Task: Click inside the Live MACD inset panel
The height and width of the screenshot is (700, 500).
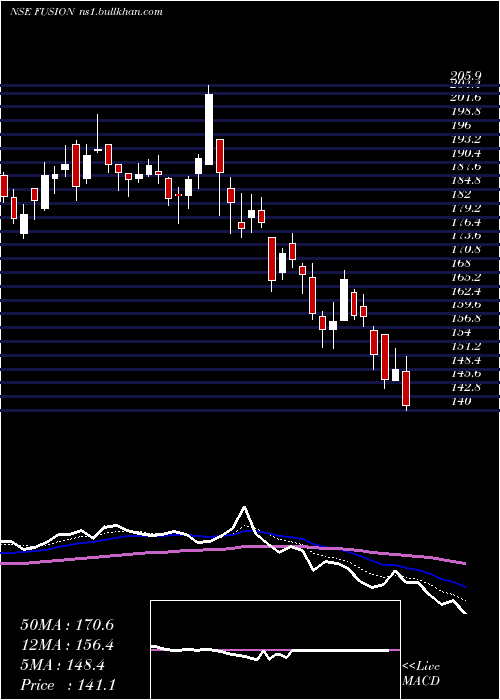Action: pyautogui.click(x=275, y=650)
